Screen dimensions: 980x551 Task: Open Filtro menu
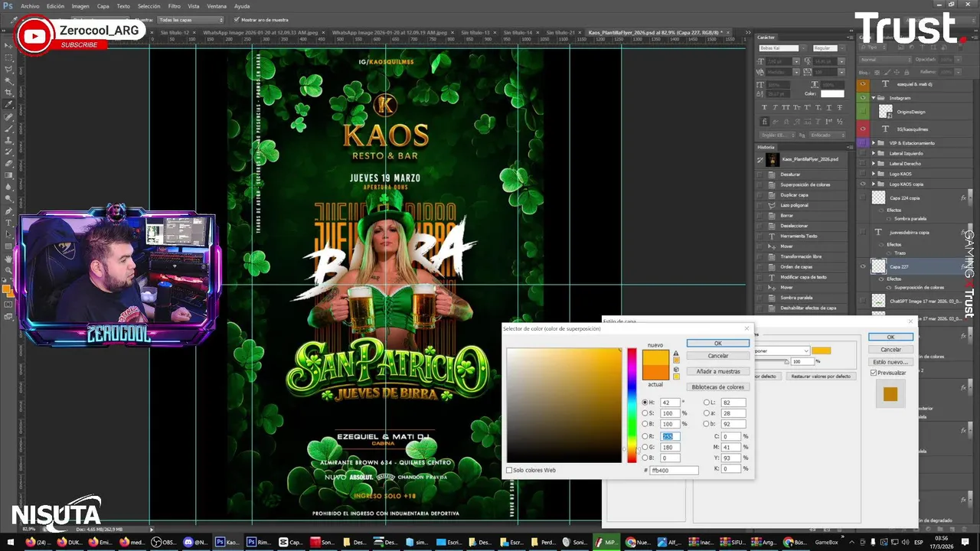pyautogui.click(x=174, y=6)
